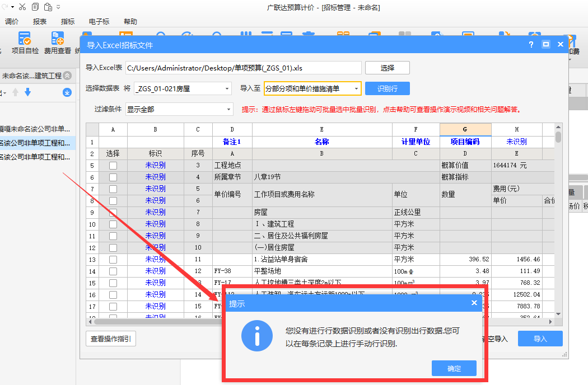Select the 12502.04 price cell

[x=516, y=295]
